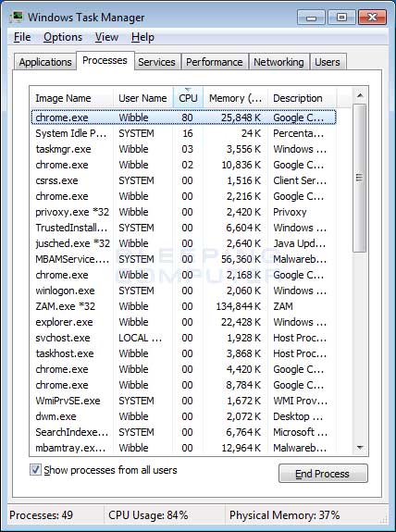Select the MBAMService process row
The height and width of the screenshot is (532, 396).
click(183, 259)
